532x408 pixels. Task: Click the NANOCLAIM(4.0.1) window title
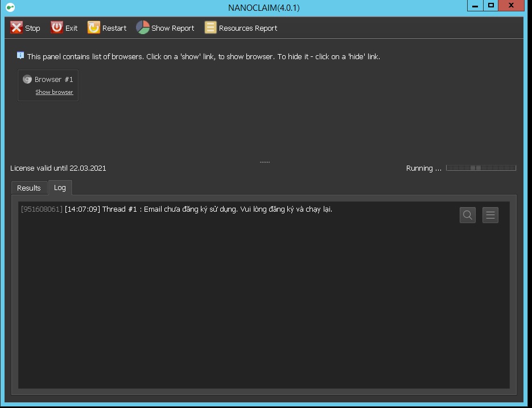(x=264, y=8)
